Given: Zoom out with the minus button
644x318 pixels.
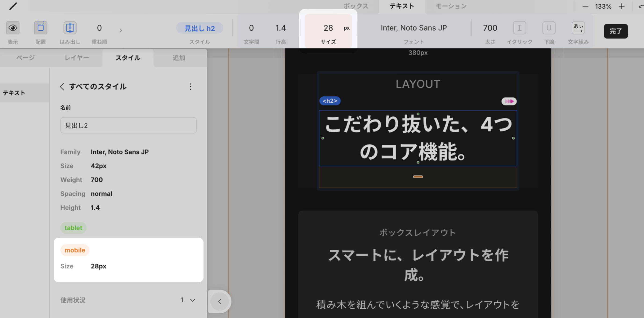Looking at the screenshot, I should coord(585,6).
